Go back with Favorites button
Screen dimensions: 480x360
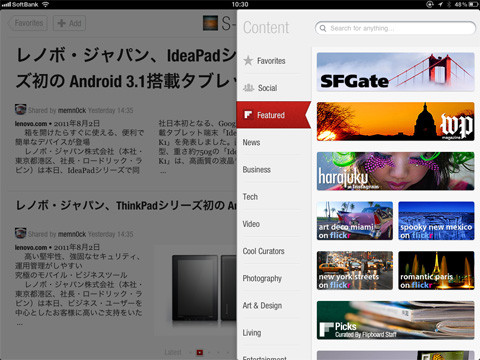click(28, 23)
